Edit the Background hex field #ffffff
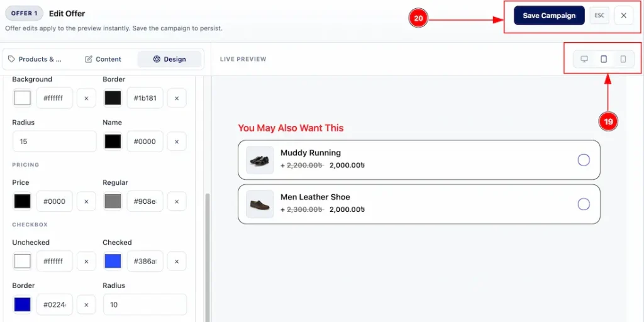 [55, 98]
